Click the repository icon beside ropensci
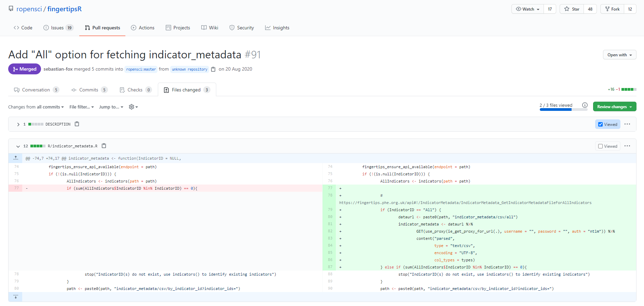644x306 pixels. point(11,9)
